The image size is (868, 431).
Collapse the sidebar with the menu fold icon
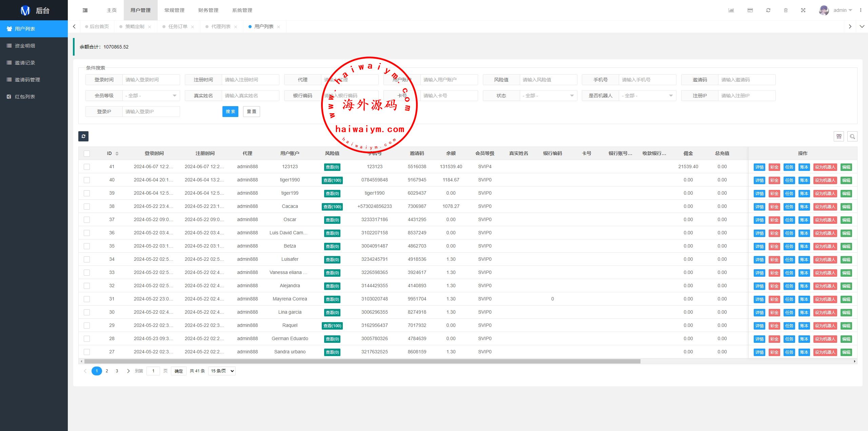point(85,10)
